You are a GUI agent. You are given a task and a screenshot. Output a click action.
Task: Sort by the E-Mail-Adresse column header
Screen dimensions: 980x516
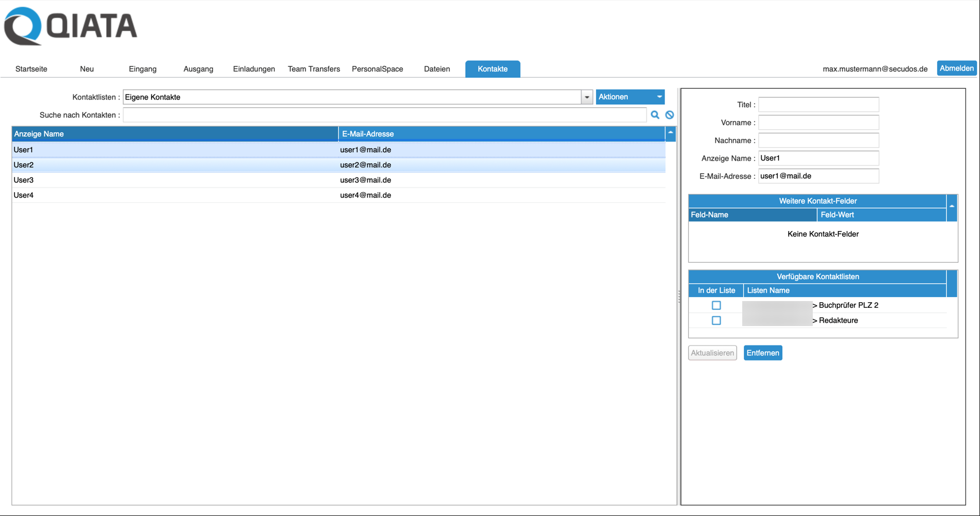(501, 134)
